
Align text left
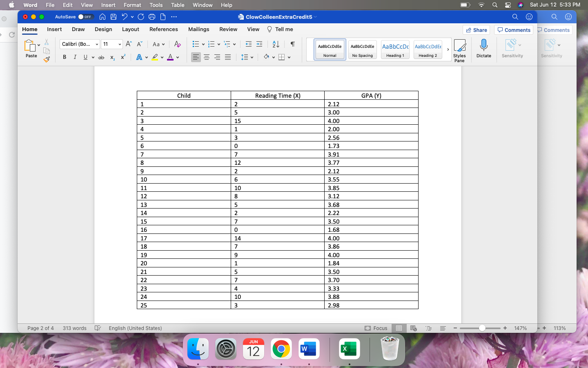pos(196,57)
